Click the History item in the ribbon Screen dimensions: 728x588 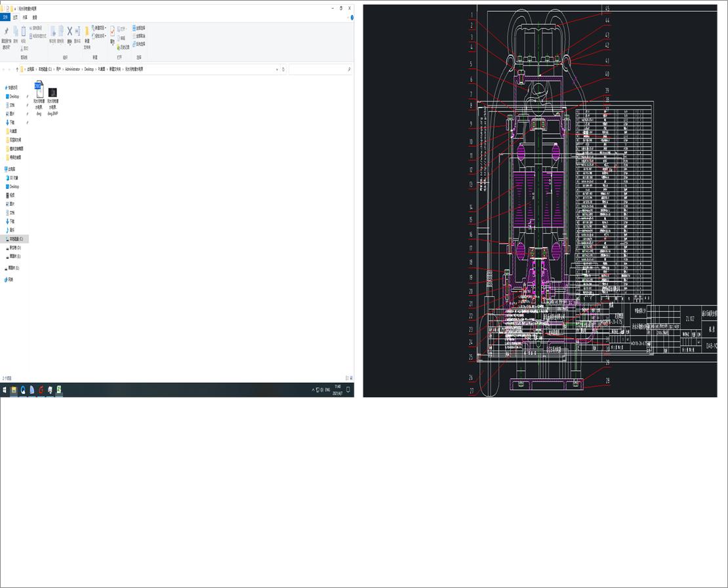(123, 47)
